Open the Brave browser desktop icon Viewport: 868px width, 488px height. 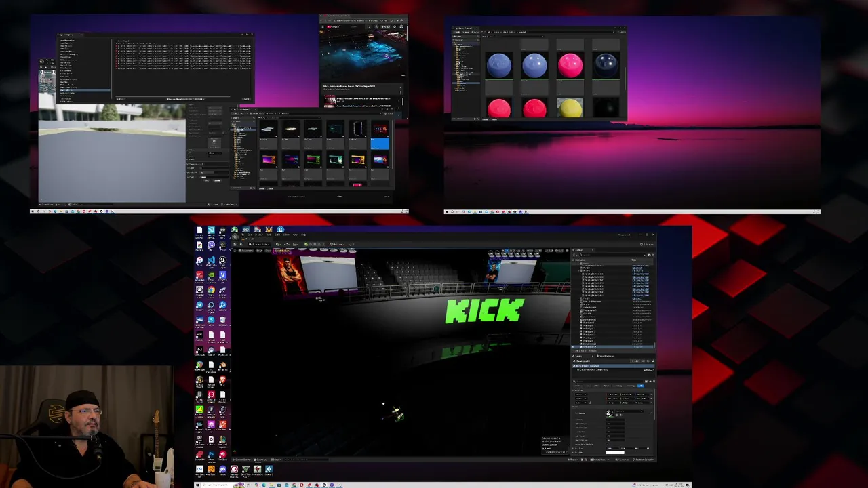(222, 380)
